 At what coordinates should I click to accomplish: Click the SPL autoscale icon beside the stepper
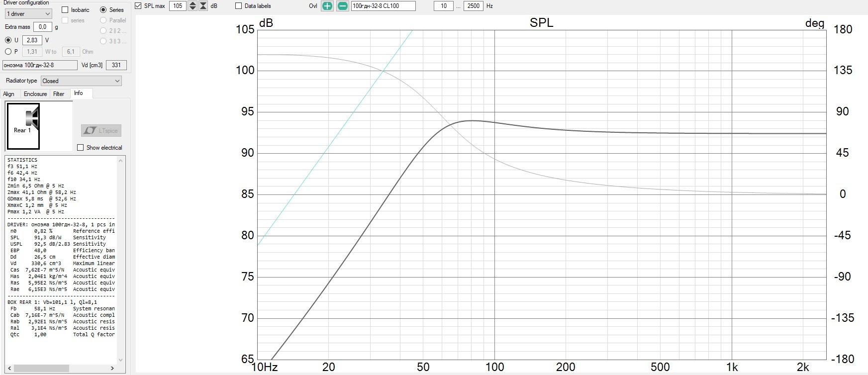(203, 6)
